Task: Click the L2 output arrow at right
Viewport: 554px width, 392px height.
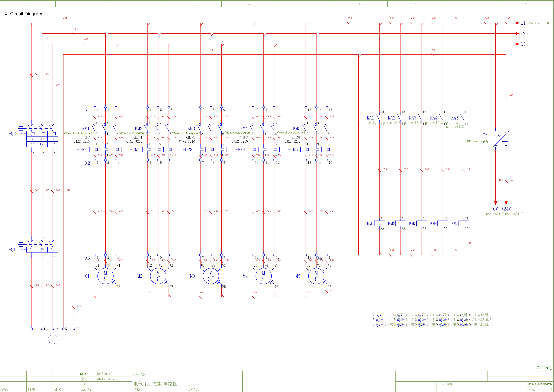Action: pos(517,34)
